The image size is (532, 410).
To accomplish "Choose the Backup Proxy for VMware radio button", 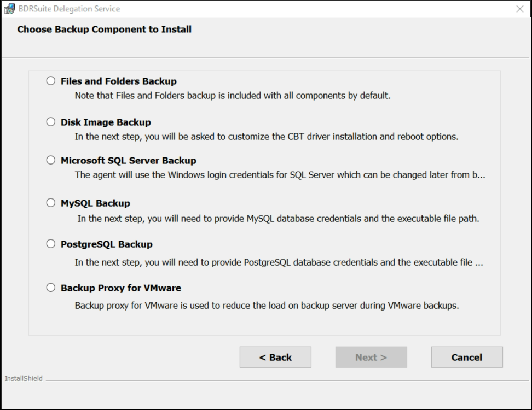I will pyautogui.click(x=51, y=288).
